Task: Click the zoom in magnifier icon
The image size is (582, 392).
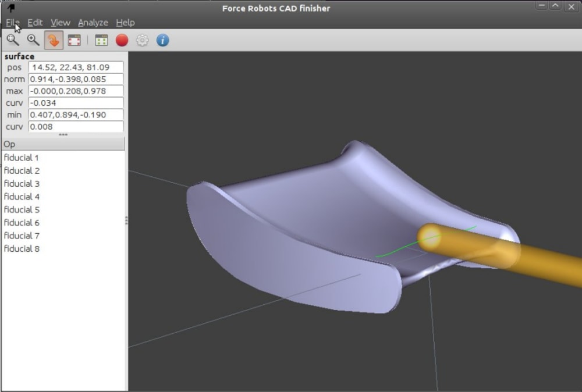Action: [33, 40]
